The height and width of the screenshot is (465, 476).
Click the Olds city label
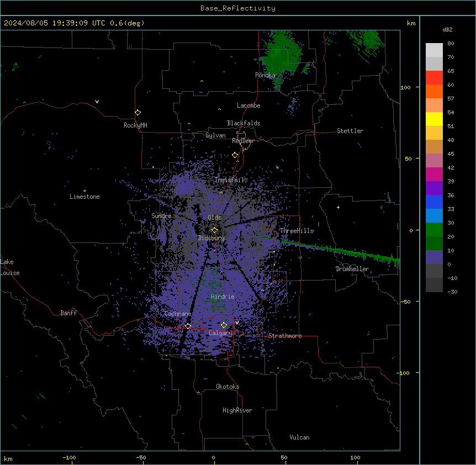[214, 218]
